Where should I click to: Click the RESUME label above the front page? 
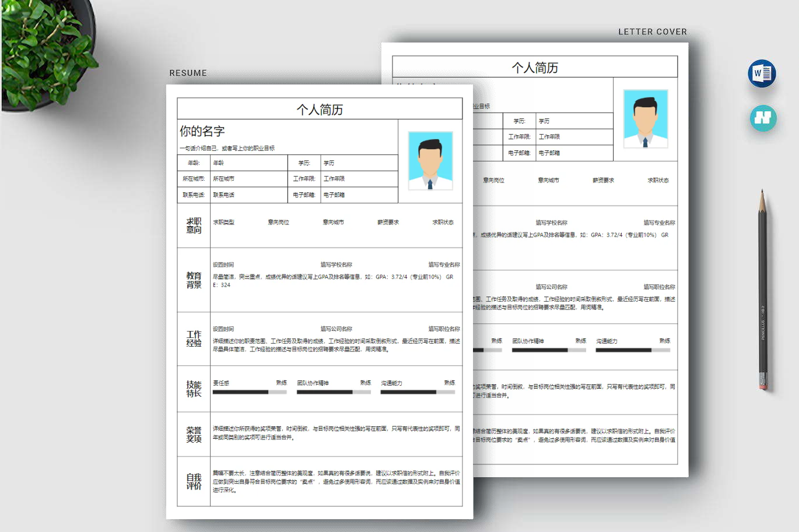coord(188,73)
